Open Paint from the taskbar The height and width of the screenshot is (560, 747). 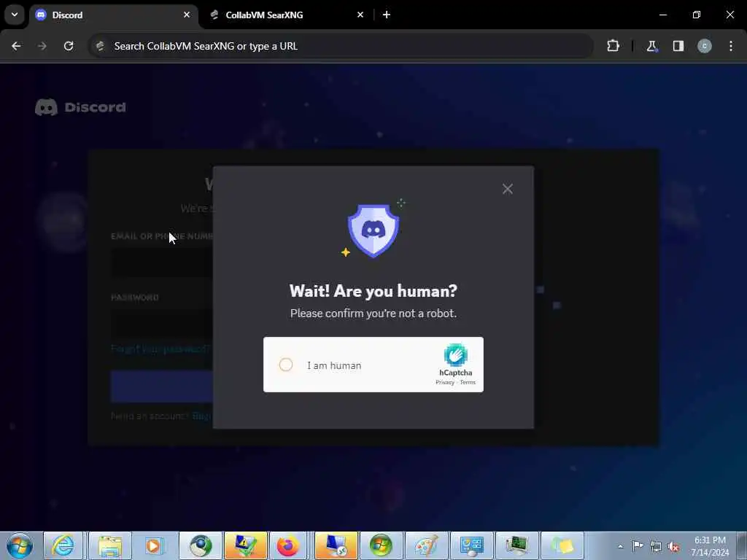(426, 545)
